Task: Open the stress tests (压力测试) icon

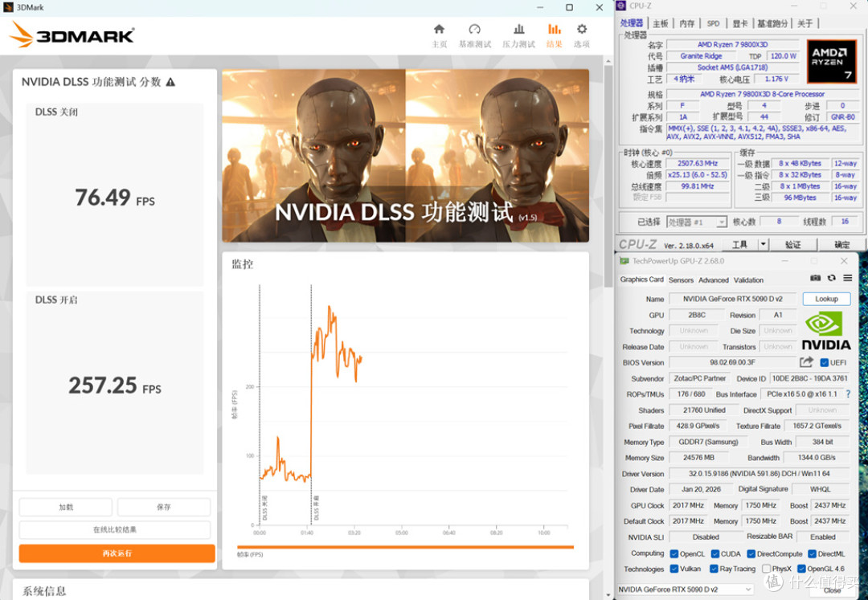Action: 518,29
